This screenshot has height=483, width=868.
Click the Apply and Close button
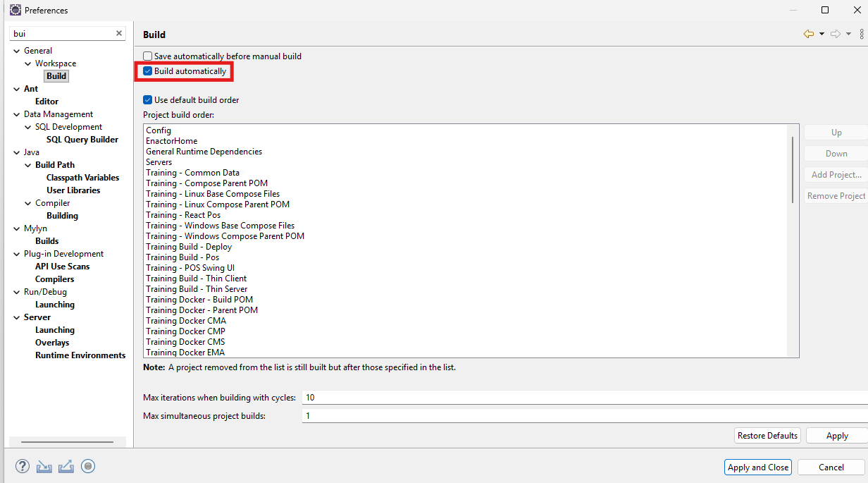(x=757, y=467)
